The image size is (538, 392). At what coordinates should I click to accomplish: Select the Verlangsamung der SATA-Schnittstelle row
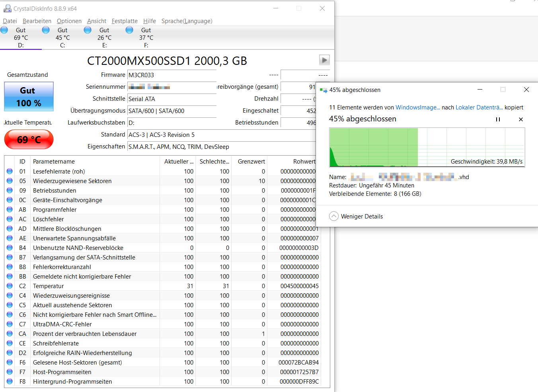162,257
